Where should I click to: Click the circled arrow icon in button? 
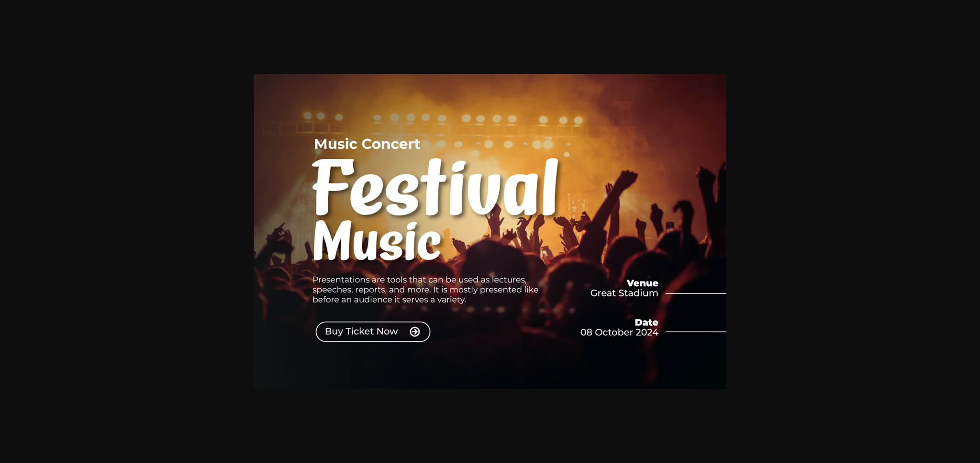[x=415, y=332]
